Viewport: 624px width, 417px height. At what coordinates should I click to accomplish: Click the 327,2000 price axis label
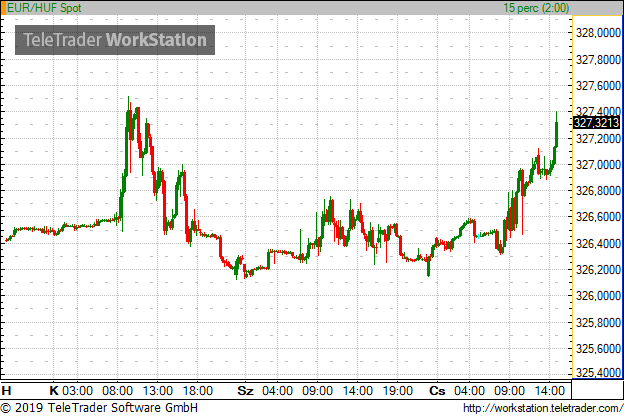(598, 139)
